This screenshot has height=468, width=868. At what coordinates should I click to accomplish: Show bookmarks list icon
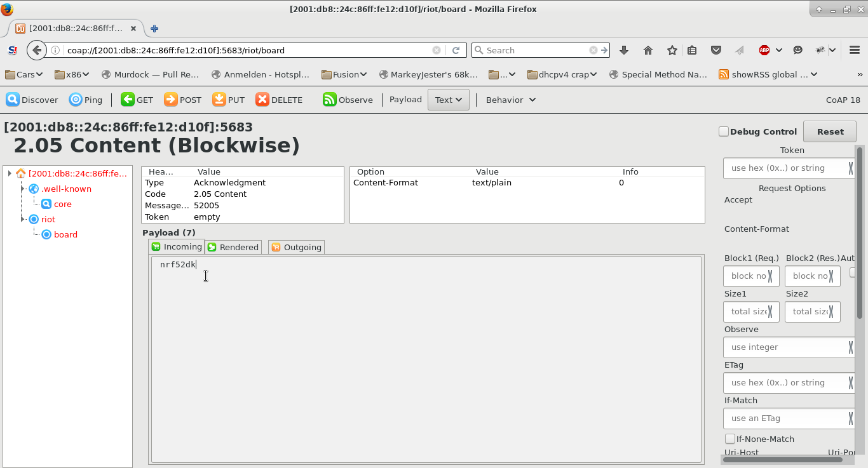click(693, 50)
